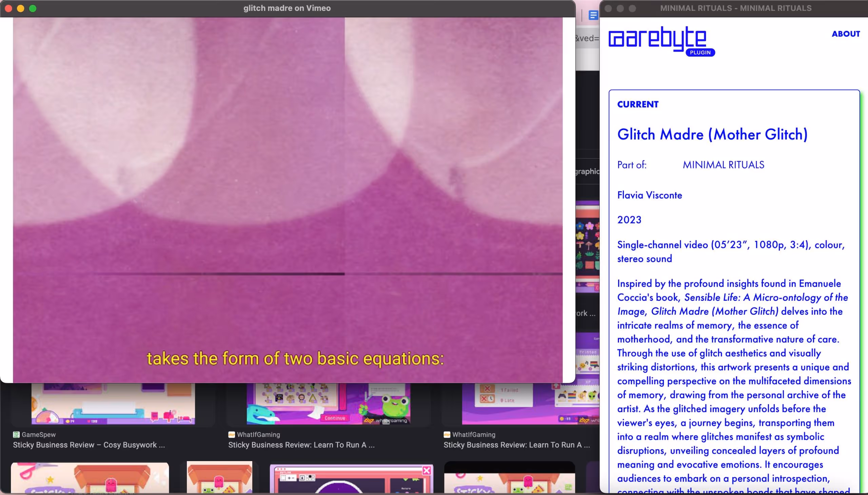The image size is (868, 495).
Task: Click the pink X in the game screenshot thumbnail
Action: pyautogui.click(x=427, y=470)
